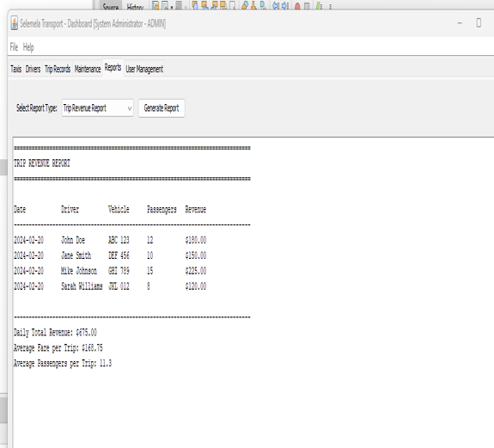Click the gray stop macro recording icon

[x=307, y=6]
